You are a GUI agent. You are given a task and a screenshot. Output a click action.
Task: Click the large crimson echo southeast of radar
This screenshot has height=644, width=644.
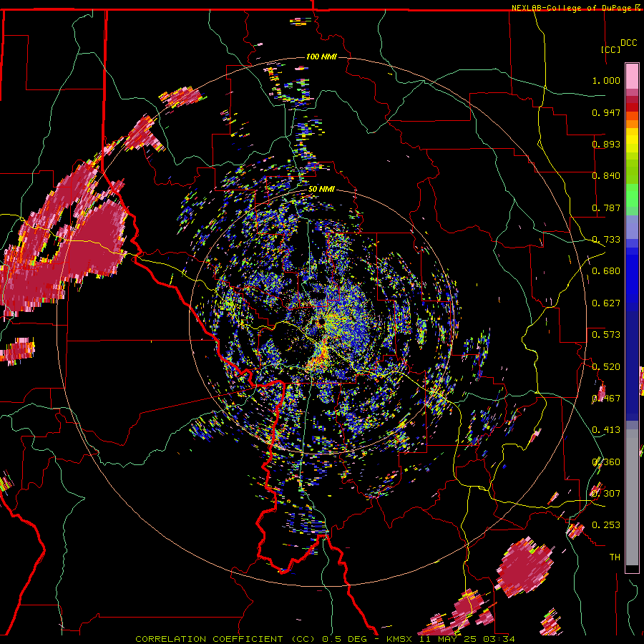(x=524, y=567)
